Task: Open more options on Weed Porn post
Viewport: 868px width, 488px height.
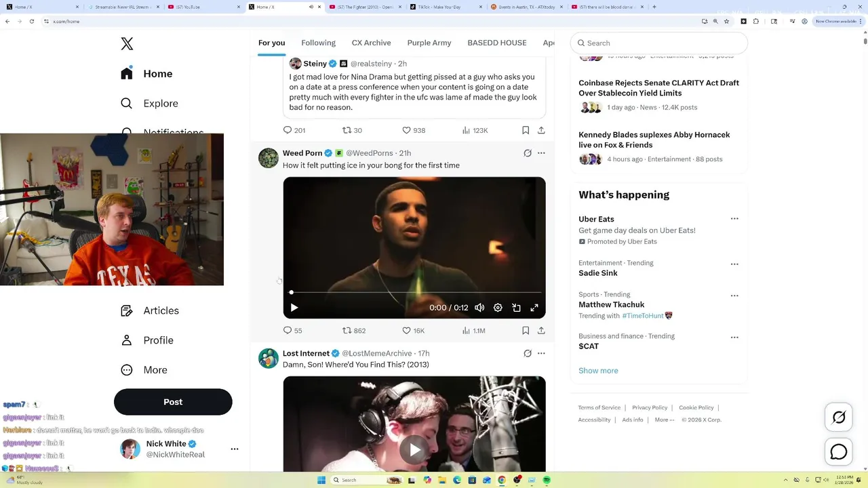Action: [541, 153]
